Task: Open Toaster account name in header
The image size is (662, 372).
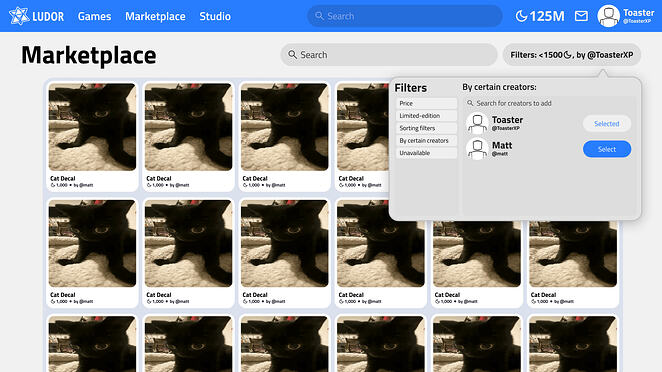Action: point(638,13)
